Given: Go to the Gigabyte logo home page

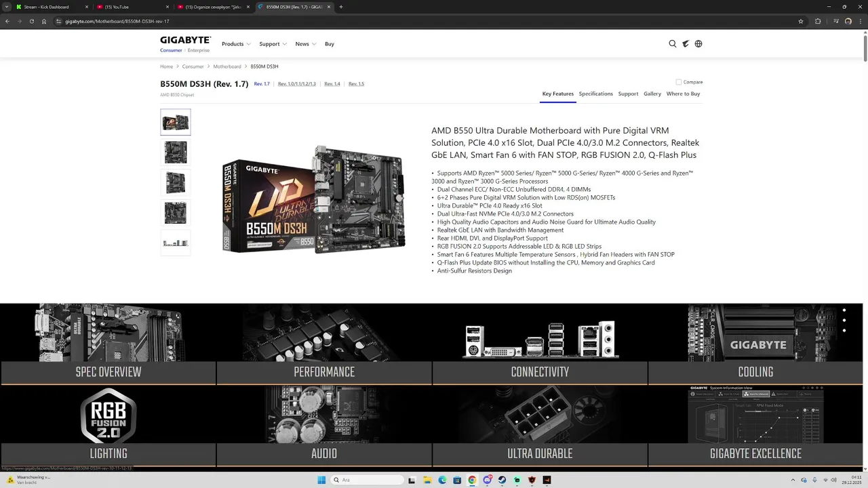Looking at the screenshot, I should (x=186, y=40).
